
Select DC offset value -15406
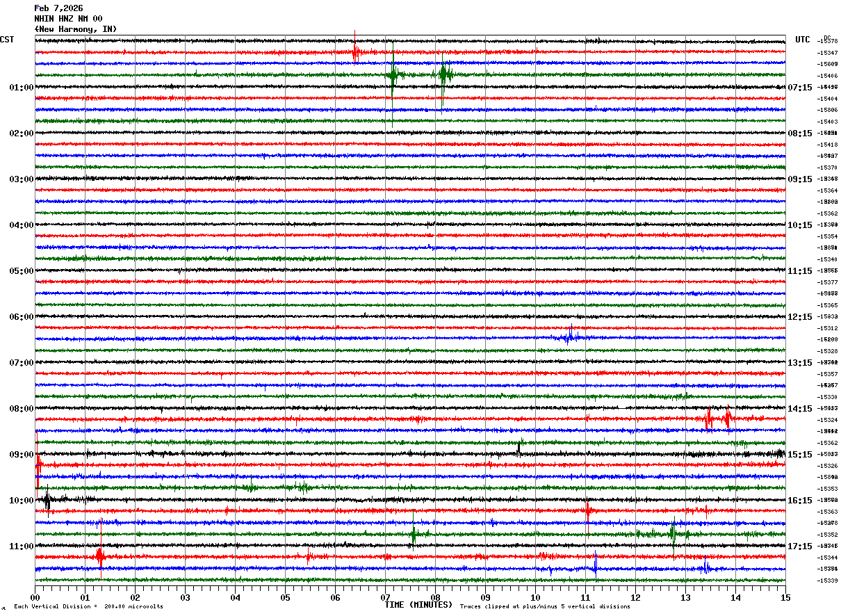(x=828, y=76)
